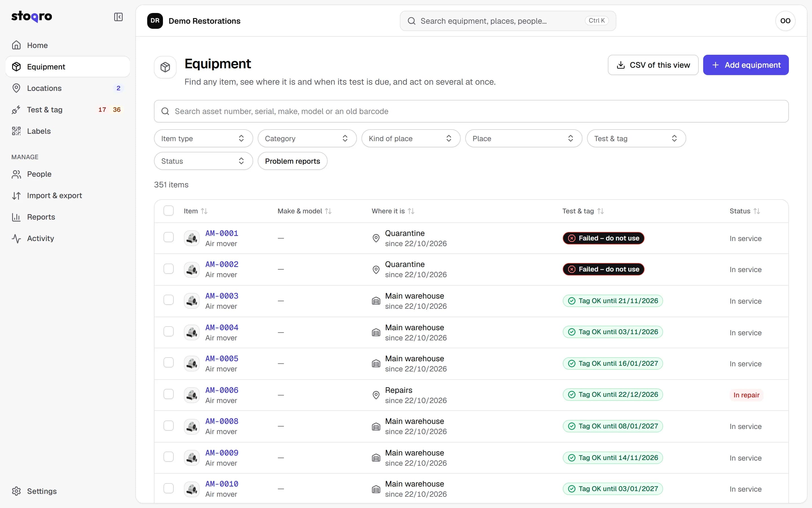Toggle the Problem reports filter
The height and width of the screenshot is (508, 812).
pos(292,161)
